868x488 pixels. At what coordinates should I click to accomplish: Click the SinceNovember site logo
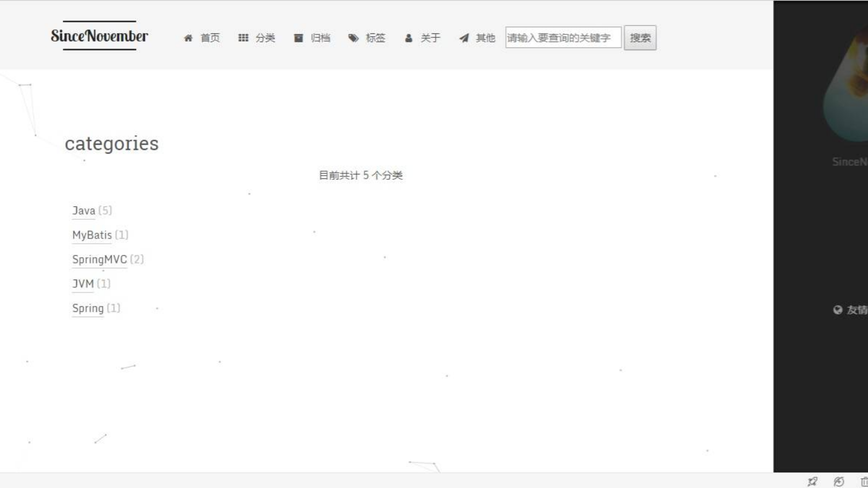point(99,36)
